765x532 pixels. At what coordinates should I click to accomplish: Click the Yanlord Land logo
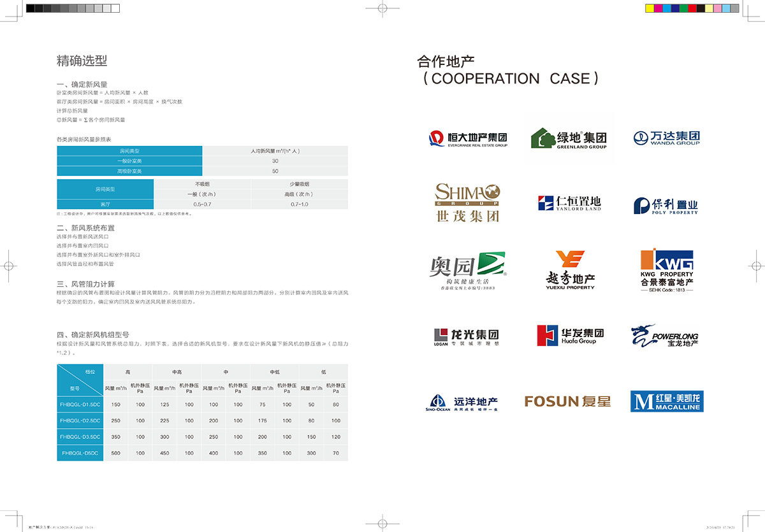(569, 203)
